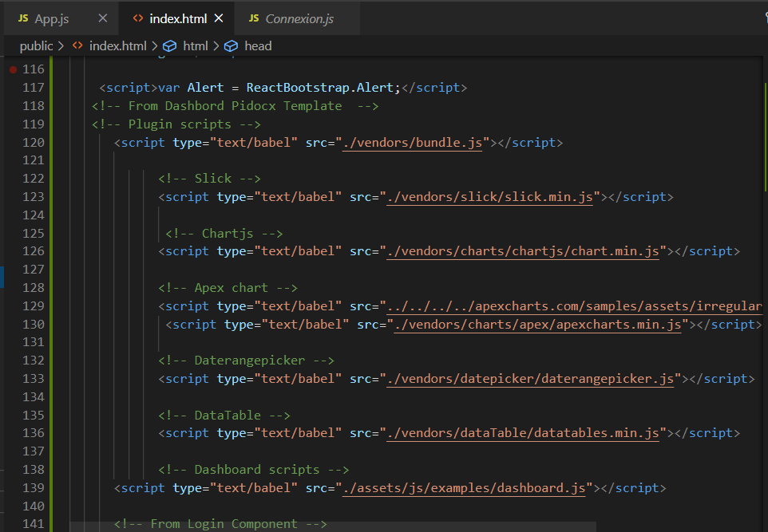Viewport: 768px width, 532px height.
Task: Click the JS icon on App.js tab
Action: (x=23, y=18)
